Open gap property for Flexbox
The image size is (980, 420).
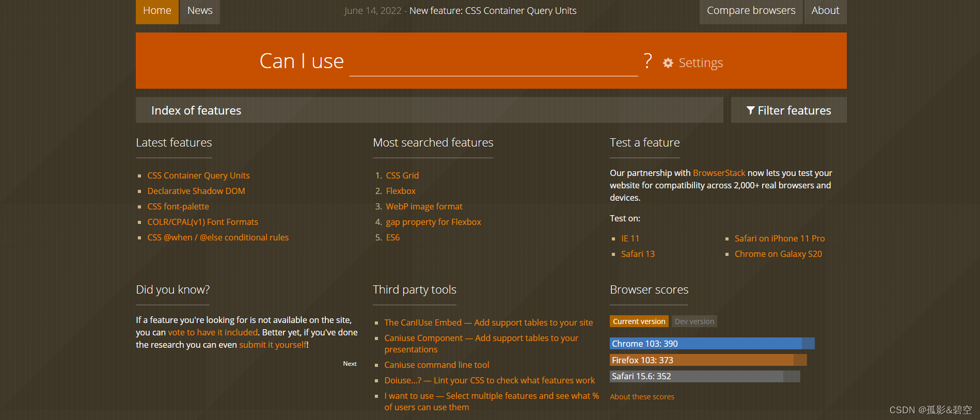[x=433, y=222]
